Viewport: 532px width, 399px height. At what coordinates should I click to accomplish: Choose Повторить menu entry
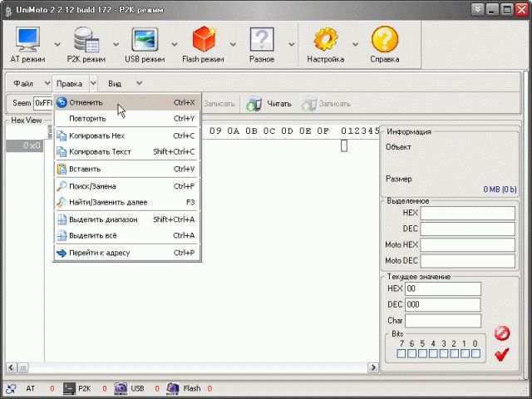click(127, 118)
